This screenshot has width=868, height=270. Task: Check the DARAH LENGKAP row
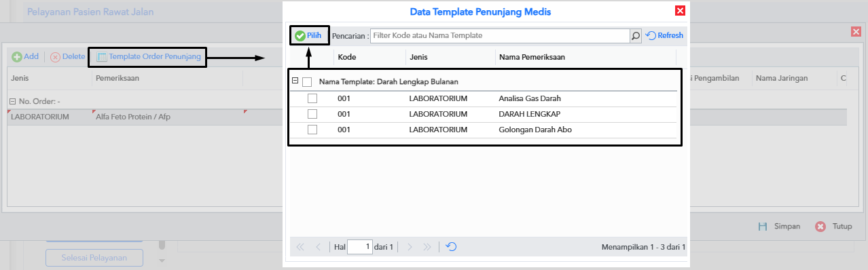(x=312, y=114)
